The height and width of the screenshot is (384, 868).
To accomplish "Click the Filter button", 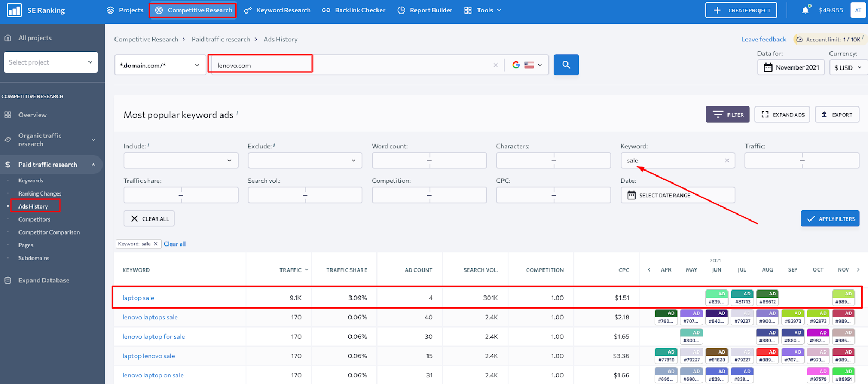I will click(x=727, y=115).
